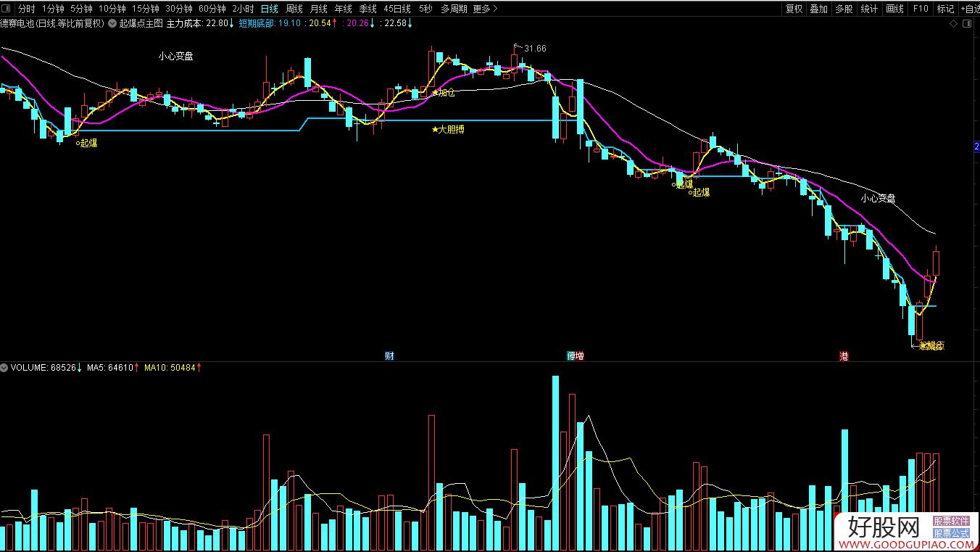The width and height of the screenshot is (980, 552).
Task: Expand the 起爆点主图 indicator dropdown arrow
Action: point(113,23)
